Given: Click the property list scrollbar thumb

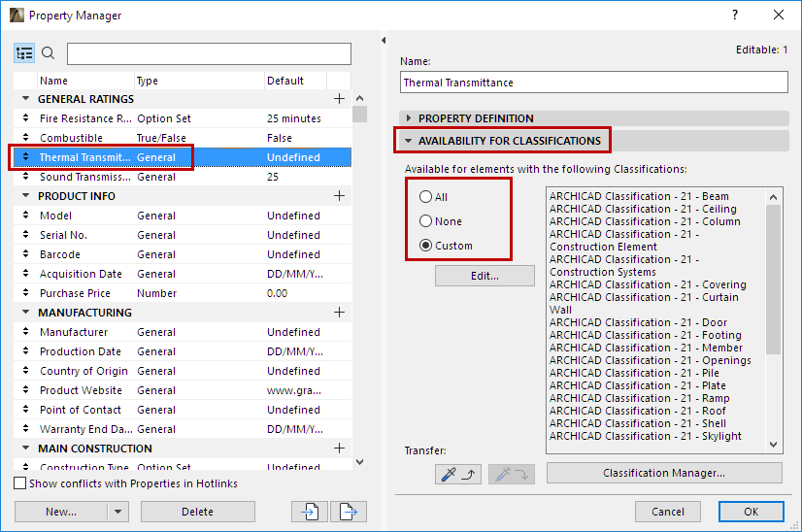Looking at the screenshot, I should click(359, 114).
